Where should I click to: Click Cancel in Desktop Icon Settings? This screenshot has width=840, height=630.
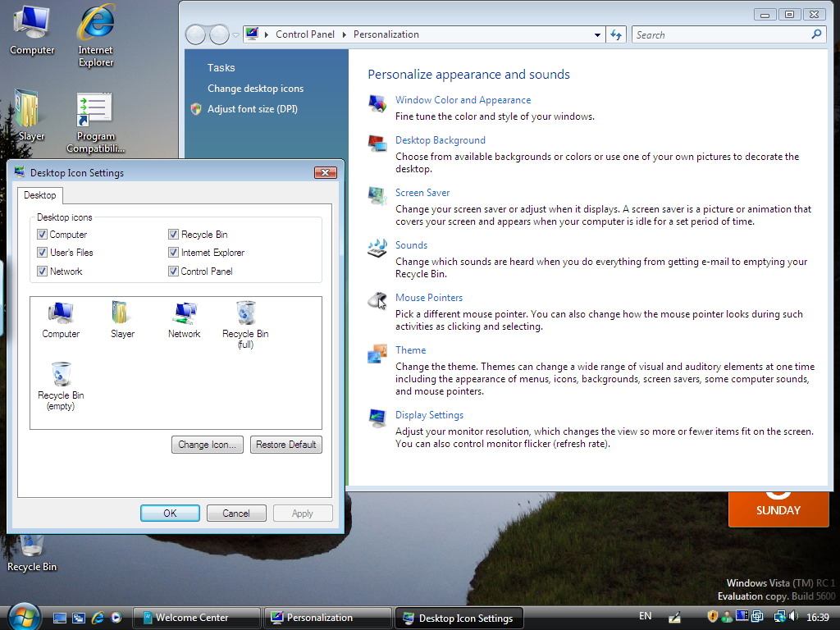tap(236, 514)
